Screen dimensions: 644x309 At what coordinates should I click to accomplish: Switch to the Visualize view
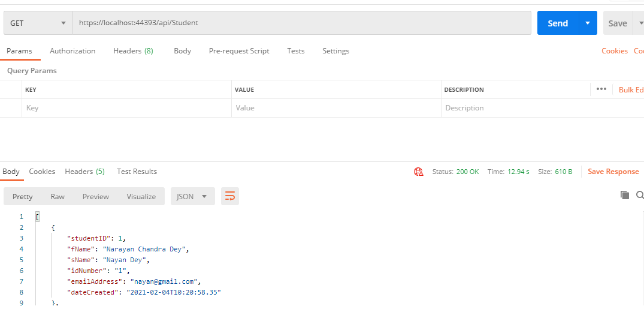[141, 196]
